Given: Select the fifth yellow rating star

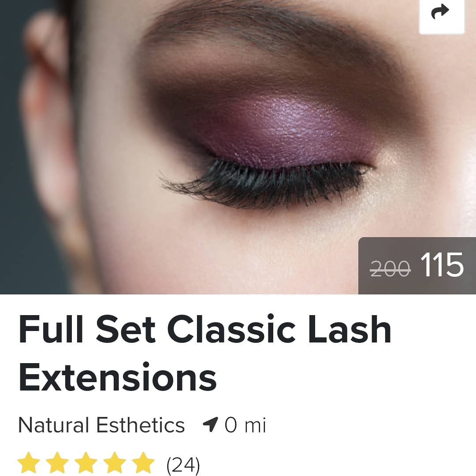Looking at the screenshot, I should [143, 463].
